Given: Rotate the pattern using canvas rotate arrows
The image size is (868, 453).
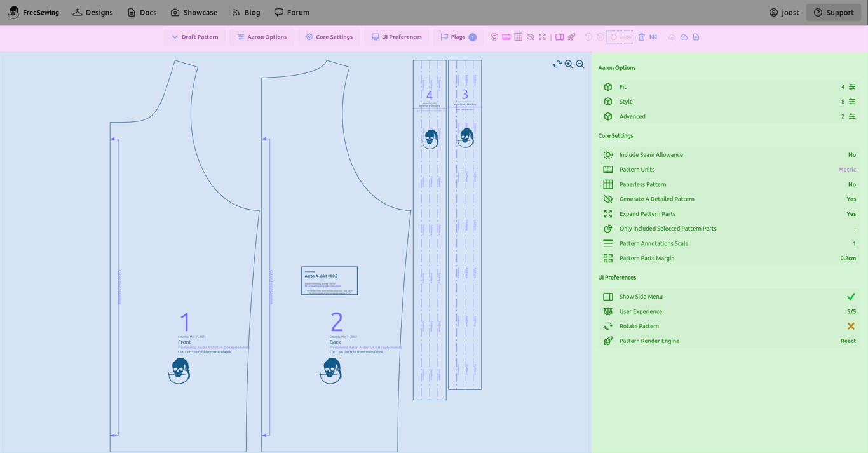Looking at the screenshot, I should (x=557, y=64).
